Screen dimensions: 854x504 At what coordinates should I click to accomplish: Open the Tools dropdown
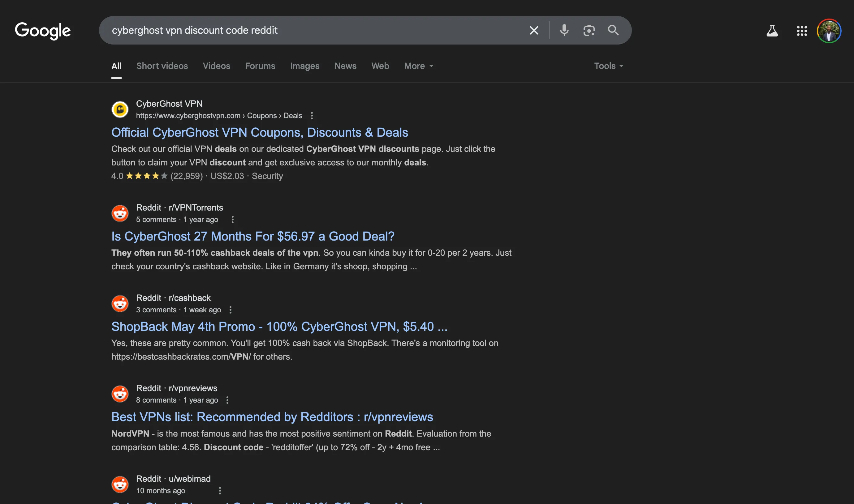tap(608, 66)
